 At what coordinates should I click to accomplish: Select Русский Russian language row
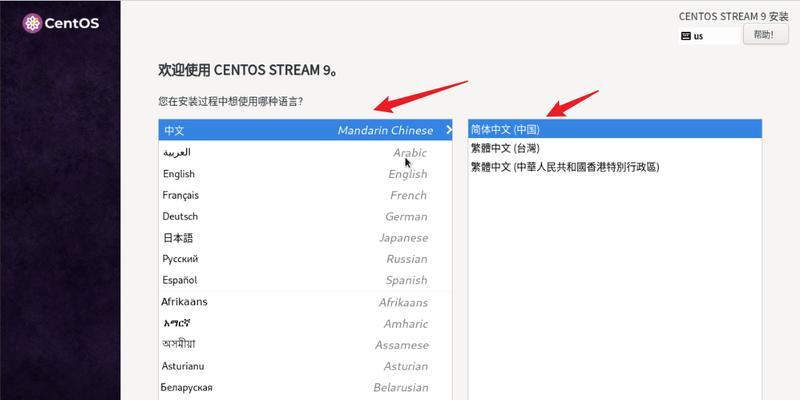tap(305, 259)
